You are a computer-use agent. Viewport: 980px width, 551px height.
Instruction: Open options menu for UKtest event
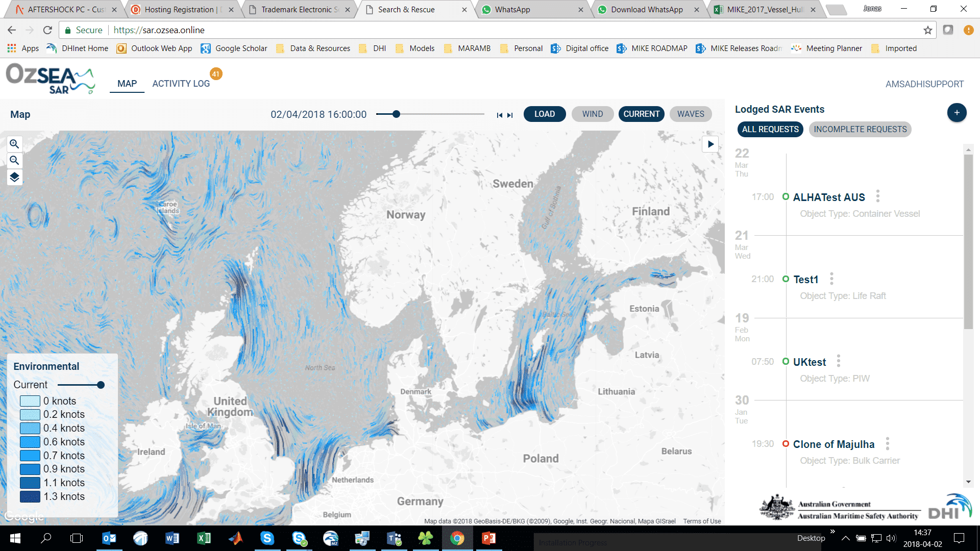[838, 361]
